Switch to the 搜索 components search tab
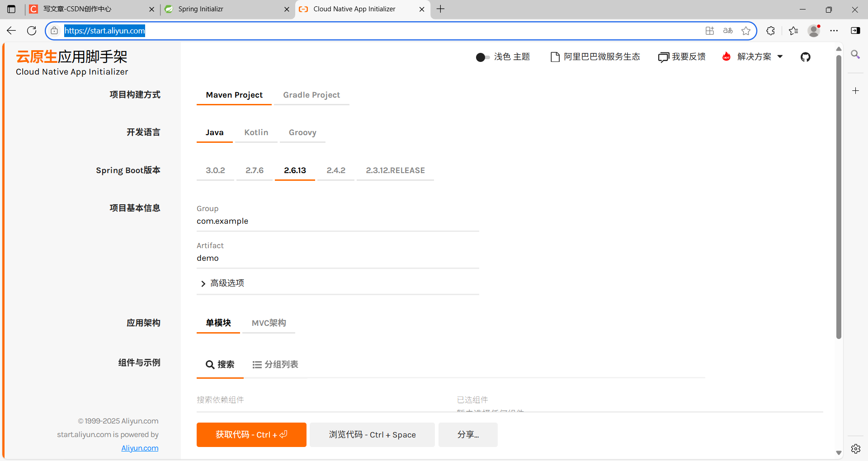The image size is (868, 461). (x=220, y=364)
